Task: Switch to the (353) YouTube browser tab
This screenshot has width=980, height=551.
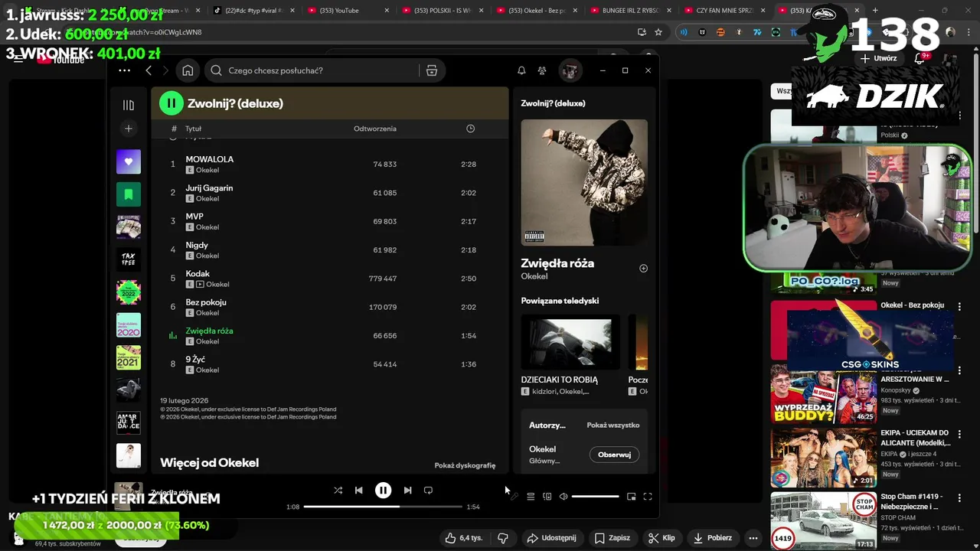Action: (348, 11)
